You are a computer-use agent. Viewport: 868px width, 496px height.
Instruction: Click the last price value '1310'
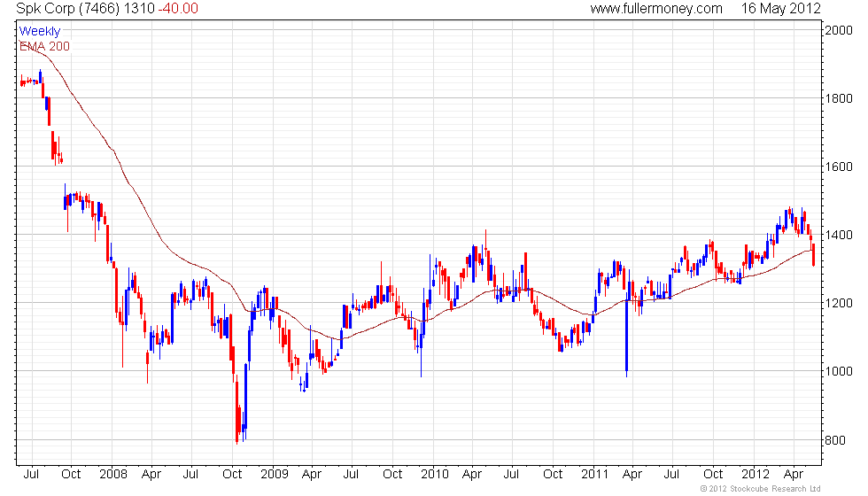tap(140, 8)
